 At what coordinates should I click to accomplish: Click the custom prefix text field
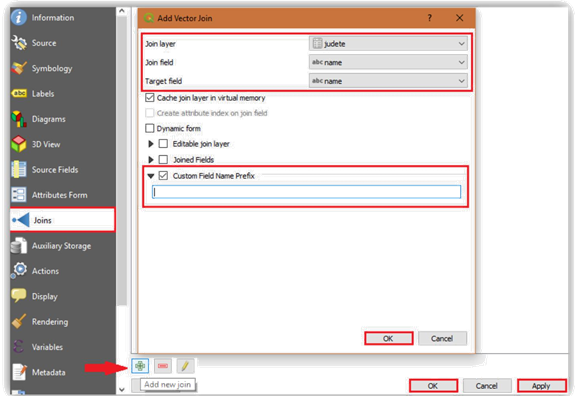pos(307,192)
